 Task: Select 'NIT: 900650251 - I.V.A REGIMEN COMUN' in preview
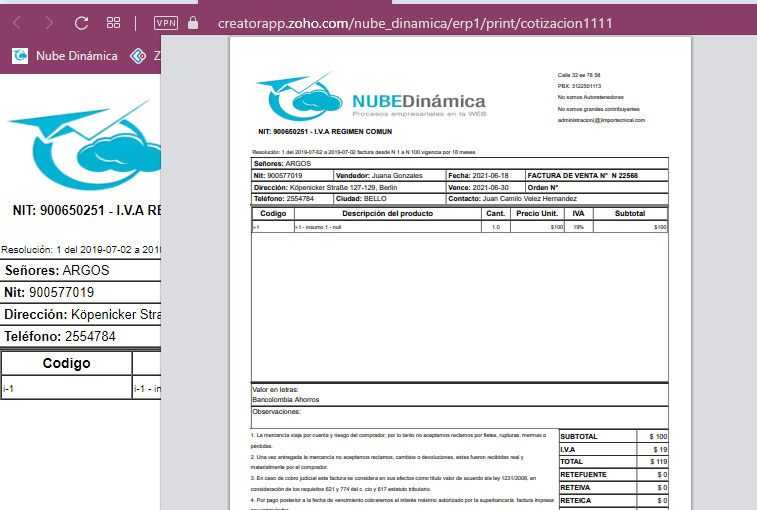325,131
